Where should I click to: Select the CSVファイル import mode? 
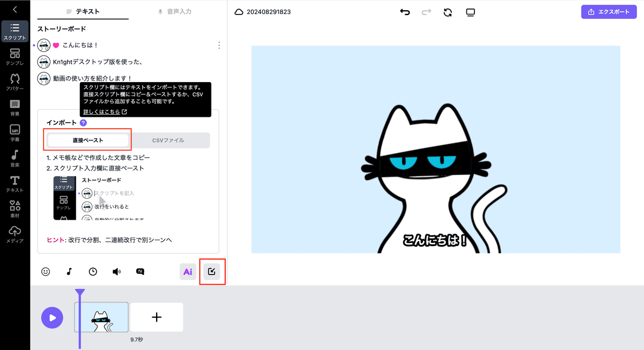click(x=168, y=140)
